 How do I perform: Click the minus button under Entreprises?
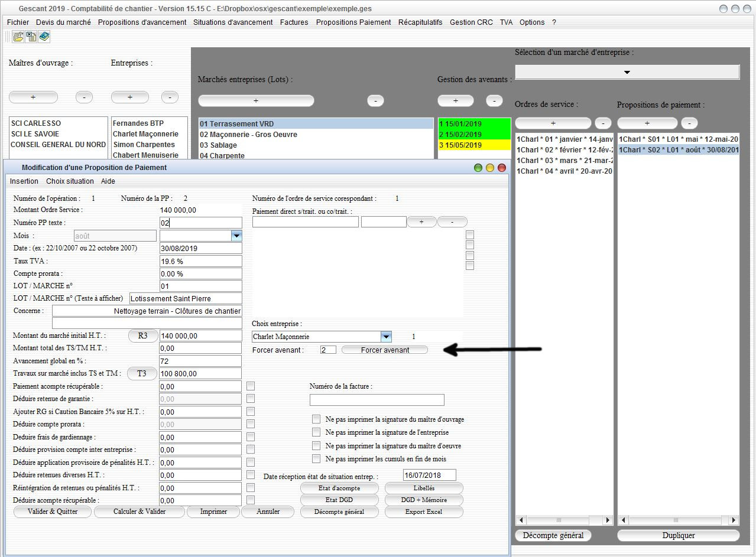pyautogui.click(x=170, y=97)
